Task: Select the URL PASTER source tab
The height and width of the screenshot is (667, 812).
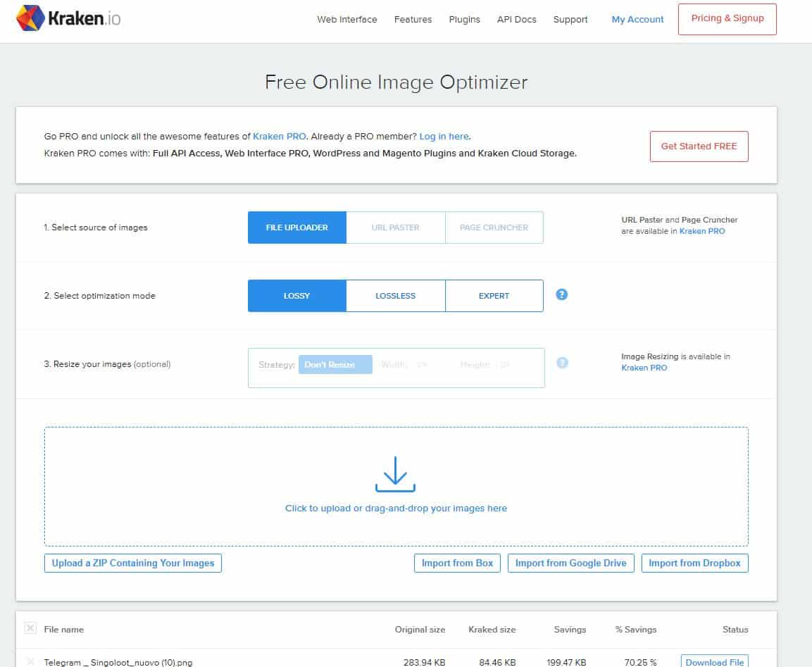Action: click(x=395, y=227)
